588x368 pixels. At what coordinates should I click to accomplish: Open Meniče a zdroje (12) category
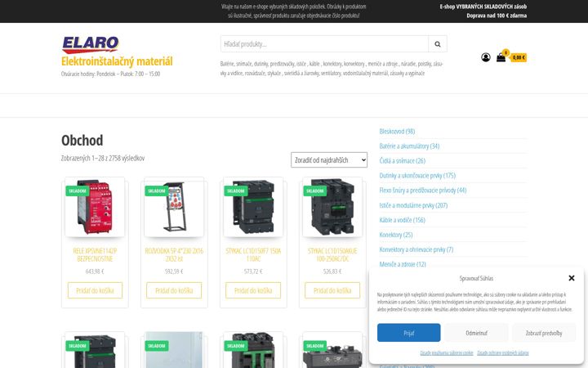[x=403, y=264]
